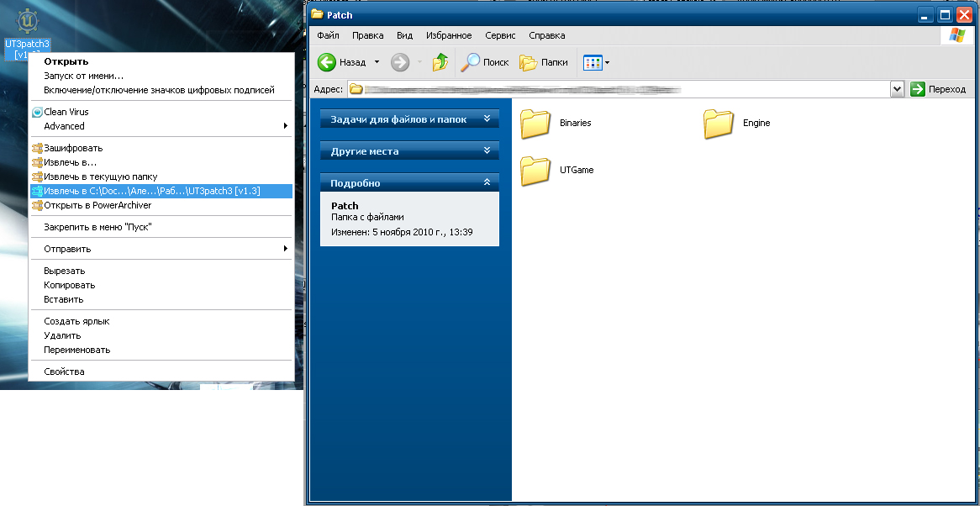
Task: Open the Binaries folder icon
Action: [535, 124]
